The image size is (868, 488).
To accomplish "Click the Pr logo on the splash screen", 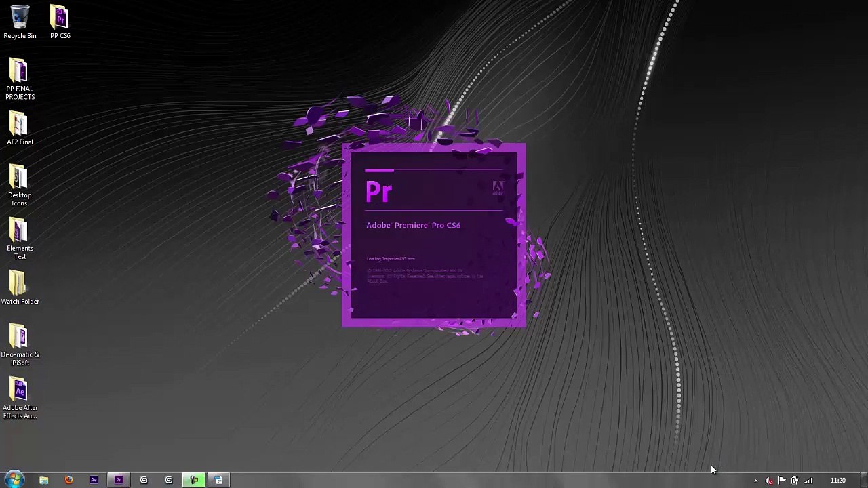I will [x=378, y=192].
